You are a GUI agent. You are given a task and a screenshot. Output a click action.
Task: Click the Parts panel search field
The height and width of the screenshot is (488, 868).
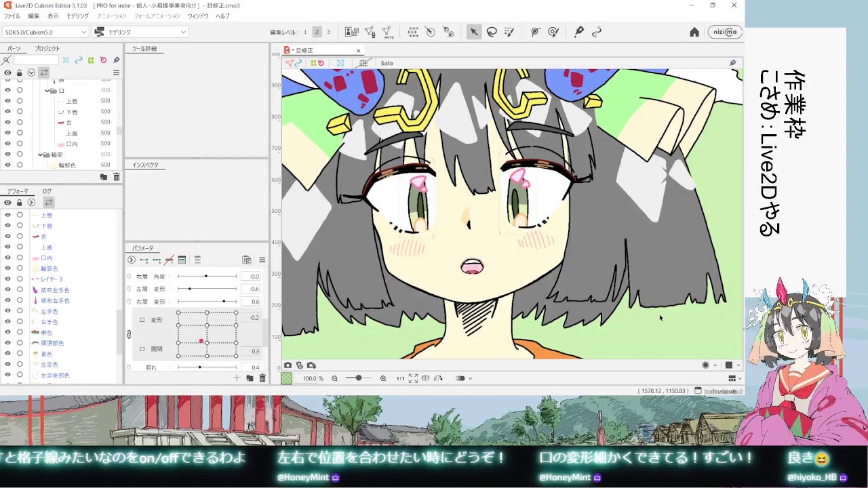tap(36, 60)
